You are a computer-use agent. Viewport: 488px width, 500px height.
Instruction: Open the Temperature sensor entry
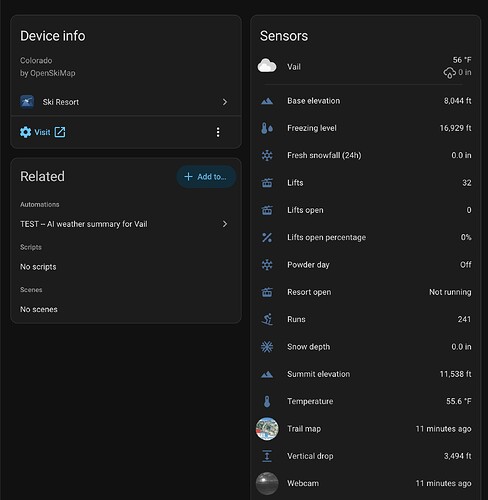[x=366, y=401]
